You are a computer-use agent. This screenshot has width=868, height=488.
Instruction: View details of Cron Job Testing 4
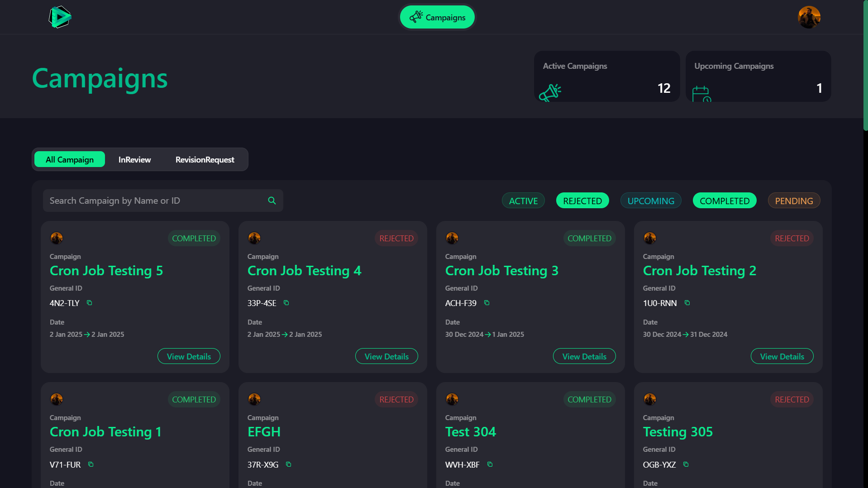point(386,356)
